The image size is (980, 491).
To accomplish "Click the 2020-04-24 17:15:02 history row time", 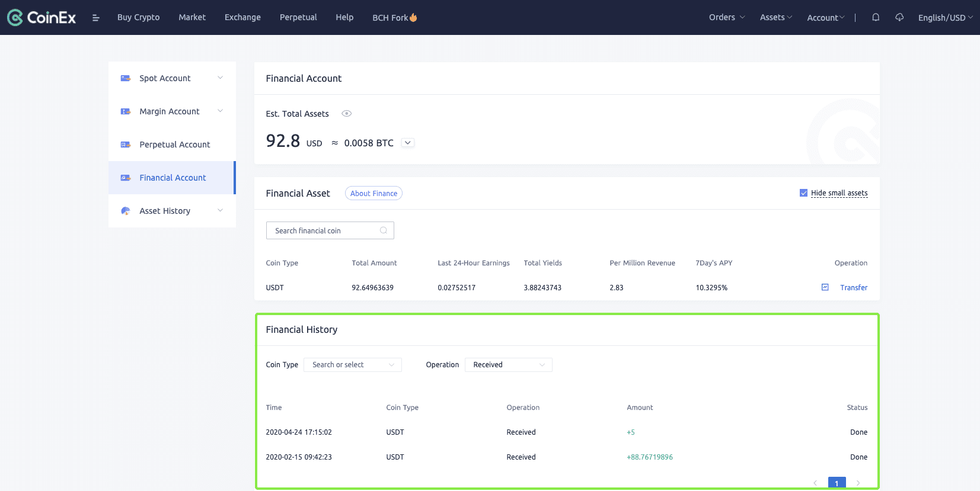I will click(299, 432).
